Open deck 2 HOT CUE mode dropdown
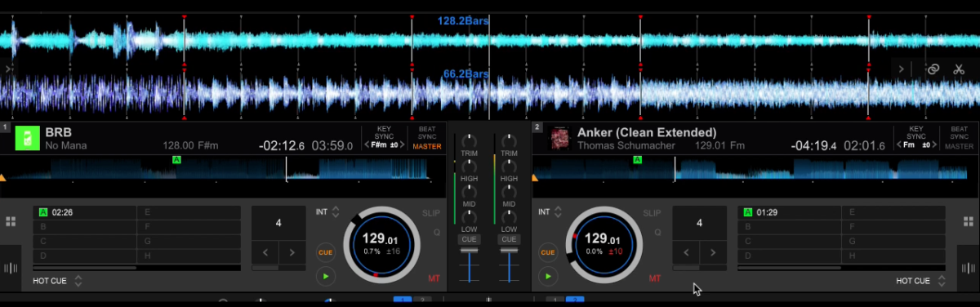This screenshot has height=307, width=980. tap(920, 281)
